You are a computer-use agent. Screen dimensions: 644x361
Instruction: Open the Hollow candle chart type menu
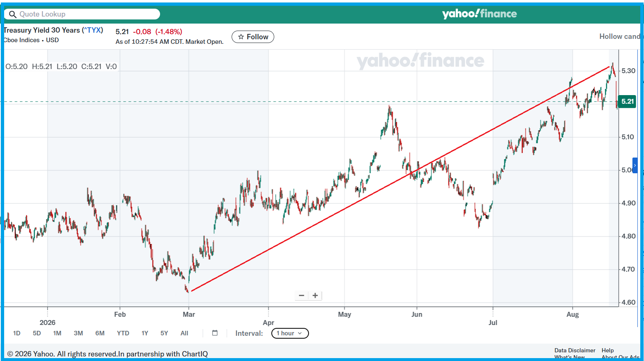point(620,36)
